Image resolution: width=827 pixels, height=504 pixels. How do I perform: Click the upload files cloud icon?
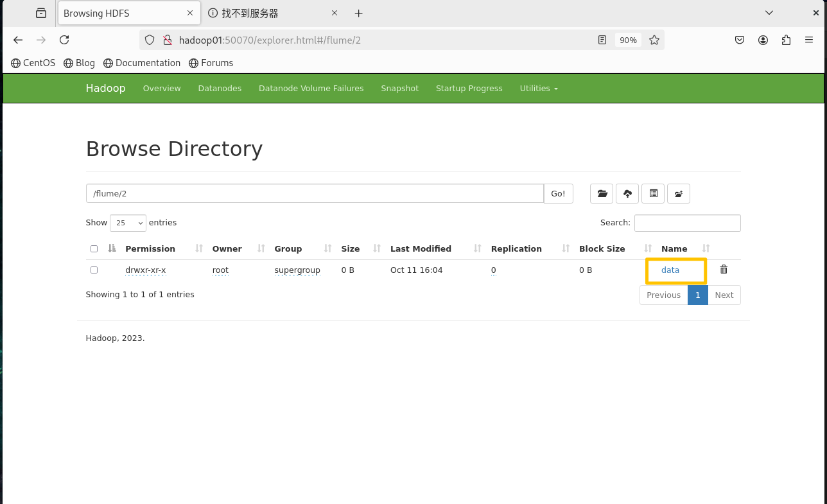click(x=627, y=193)
